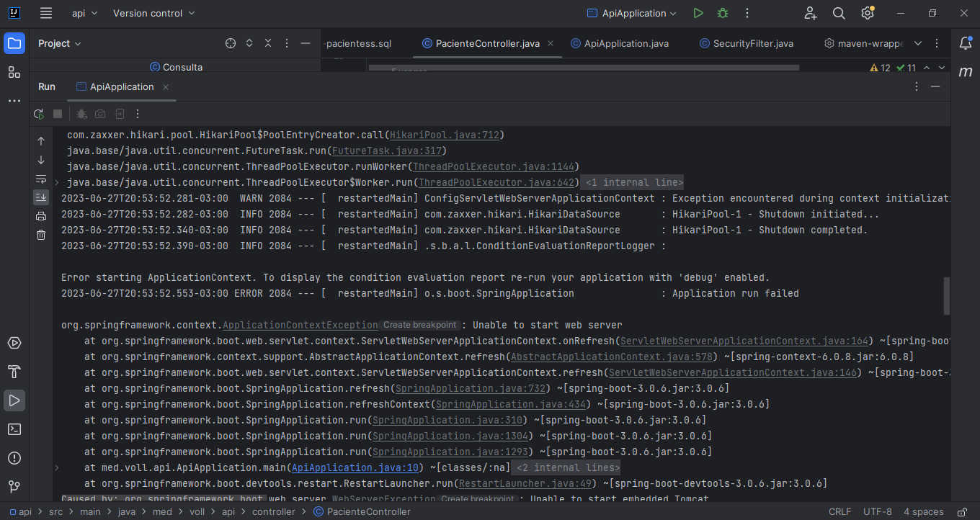Open SpringApplication.java:310 link
The height and width of the screenshot is (520, 980).
click(447, 420)
